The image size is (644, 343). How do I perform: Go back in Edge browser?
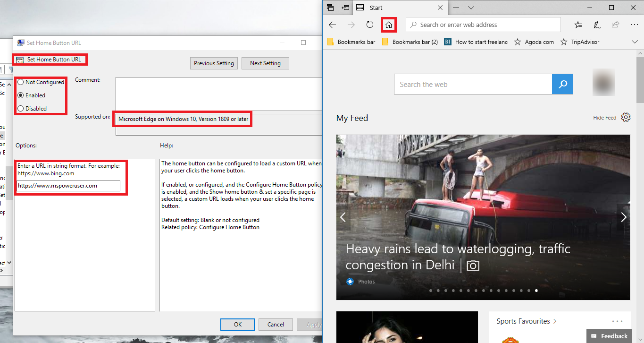coord(332,25)
